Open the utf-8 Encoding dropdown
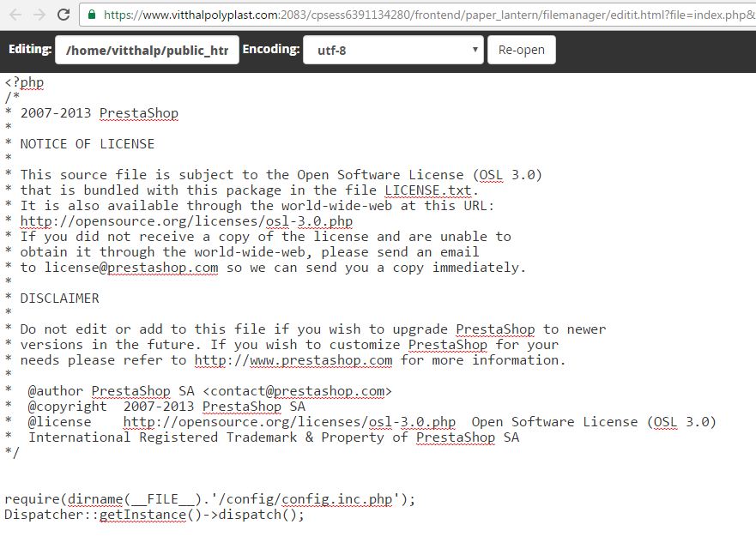Image resolution: width=756 pixels, height=555 pixels. pos(393,50)
